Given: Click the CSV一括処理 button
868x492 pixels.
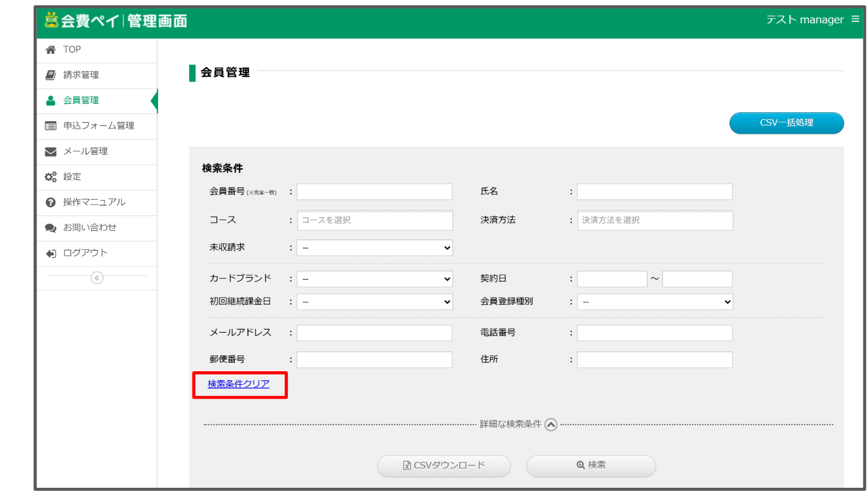Looking at the screenshot, I should pos(786,123).
